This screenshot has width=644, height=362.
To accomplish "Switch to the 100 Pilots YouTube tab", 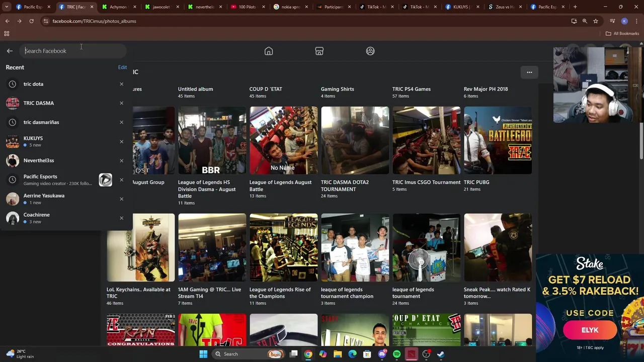I will 247,7.
